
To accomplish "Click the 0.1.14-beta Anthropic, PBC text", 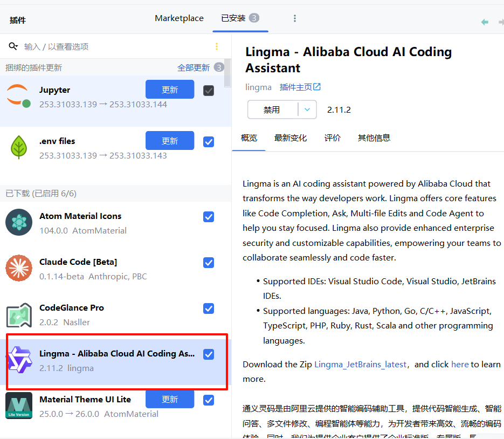I will point(93,276).
